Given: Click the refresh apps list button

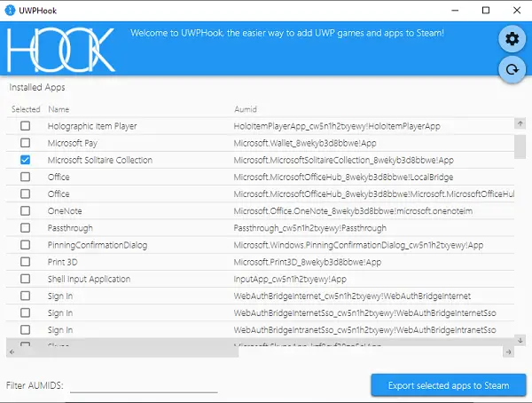Looking at the screenshot, I should 512,69.
